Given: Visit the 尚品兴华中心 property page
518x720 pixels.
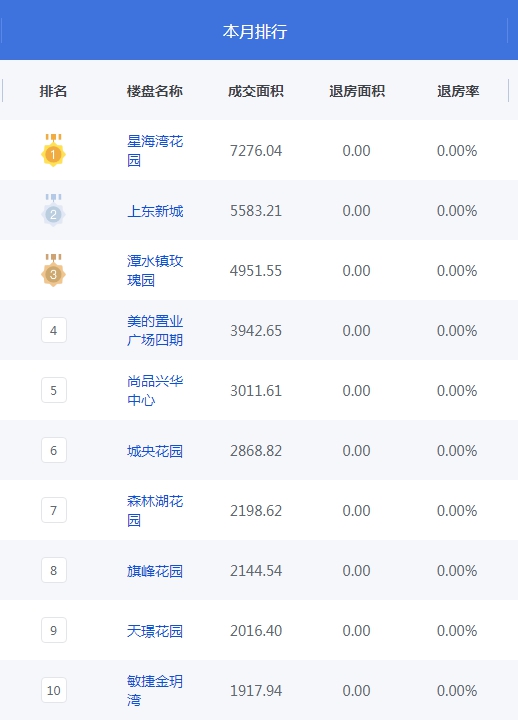Looking at the screenshot, I should point(155,390).
